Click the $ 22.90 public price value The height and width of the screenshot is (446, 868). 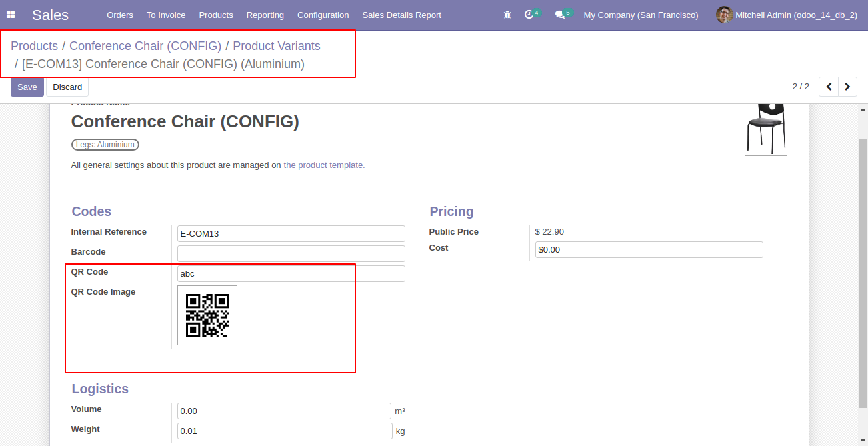pos(549,232)
